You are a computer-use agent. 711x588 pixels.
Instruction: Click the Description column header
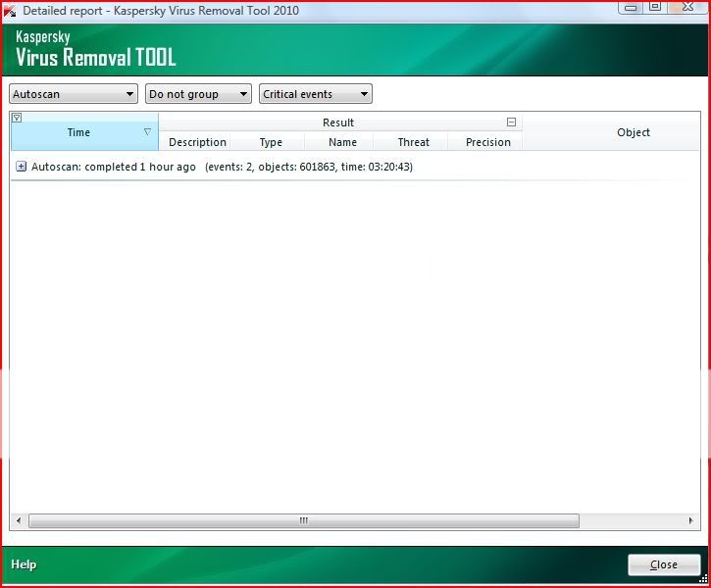pyautogui.click(x=197, y=142)
